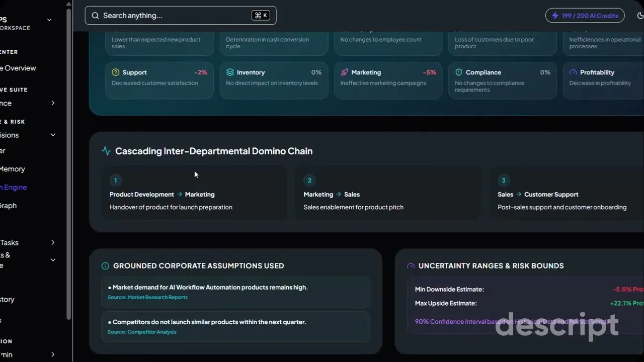Click the Uncertainty Ranges gauge icon

tap(411, 266)
